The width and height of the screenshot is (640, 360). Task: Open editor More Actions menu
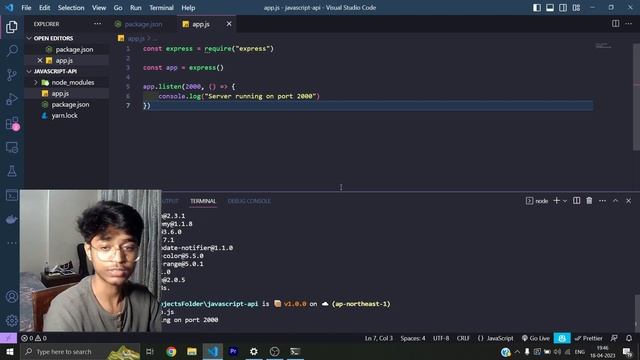click(x=628, y=24)
